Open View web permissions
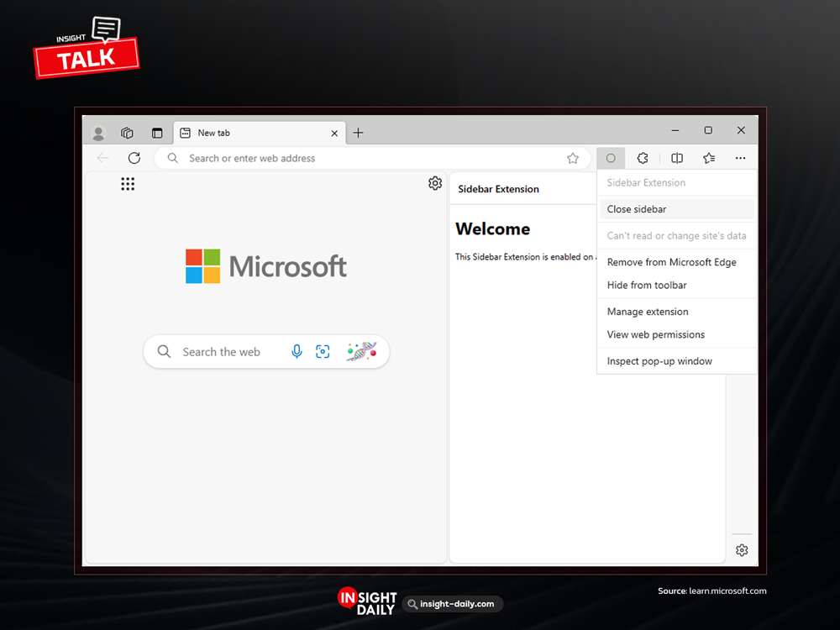 (656, 334)
